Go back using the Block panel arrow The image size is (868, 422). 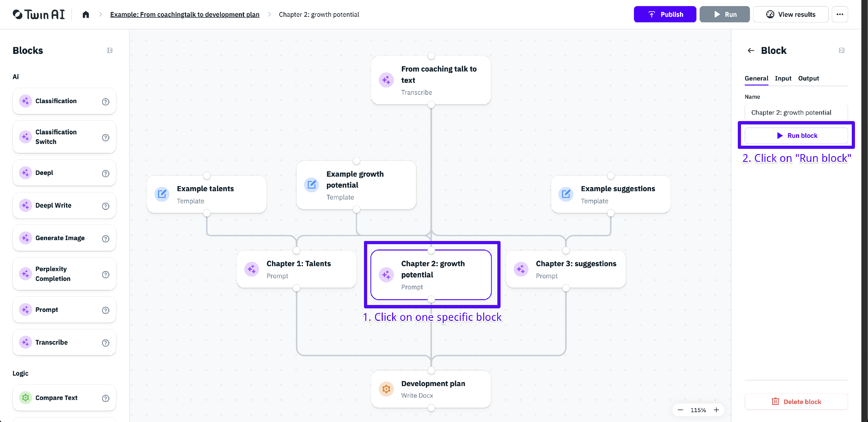(x=751, y=51)
